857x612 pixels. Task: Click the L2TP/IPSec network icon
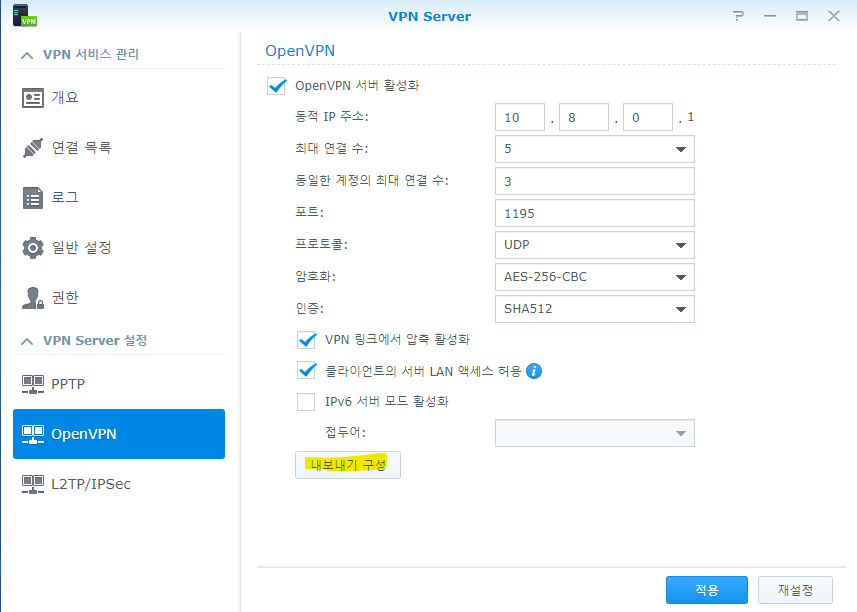[x=33, y=484]
